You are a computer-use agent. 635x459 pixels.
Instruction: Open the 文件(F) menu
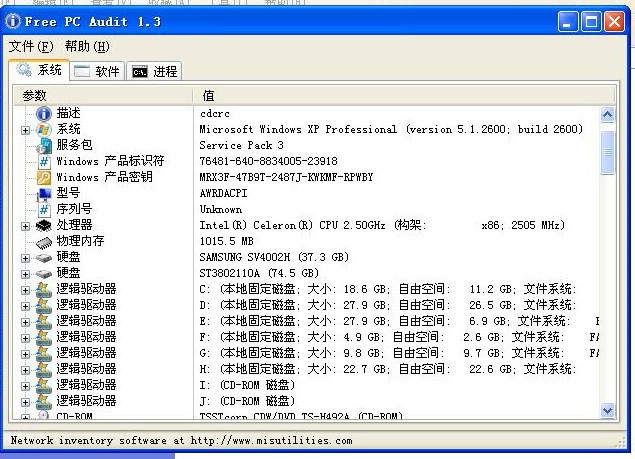tap(31, 47)
